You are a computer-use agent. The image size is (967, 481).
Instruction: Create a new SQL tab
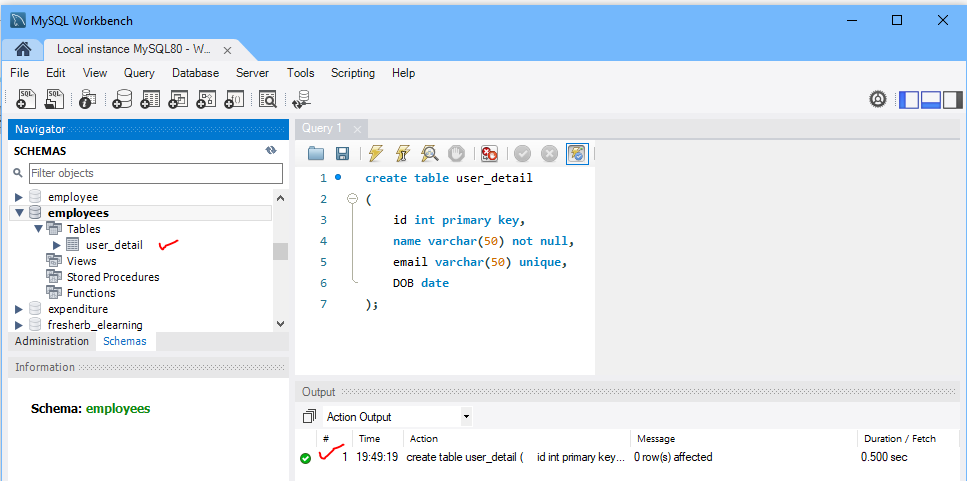27,99
